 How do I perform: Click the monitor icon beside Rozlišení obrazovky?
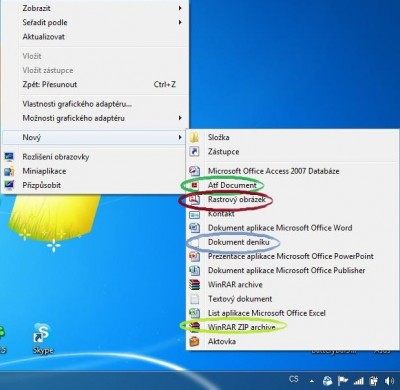9,157
